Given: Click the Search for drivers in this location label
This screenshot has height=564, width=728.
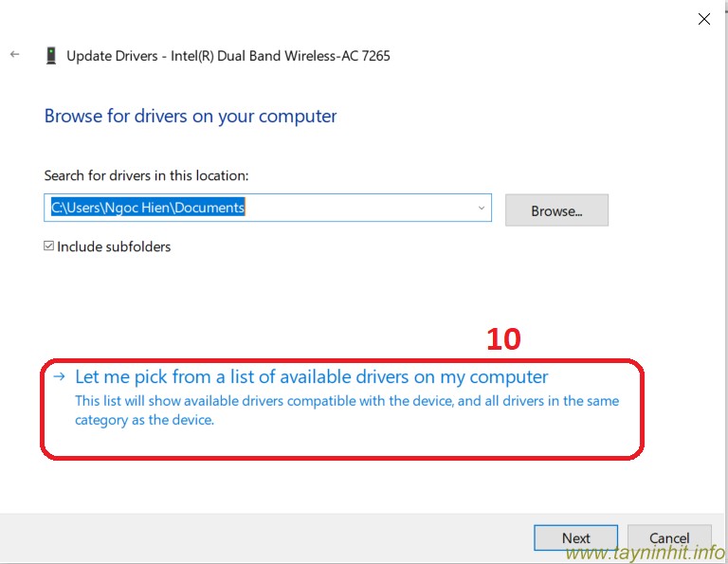Looking at the screenshot, I should (146, 175).
